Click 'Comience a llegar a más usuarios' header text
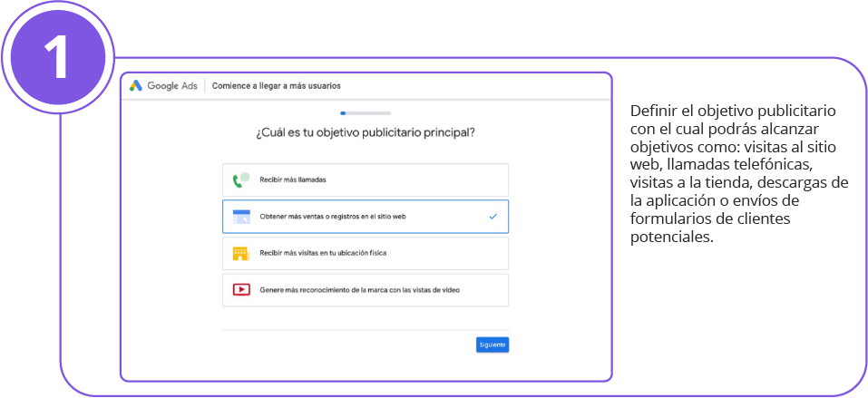Screen dimensions: 868x398 pyautogui.click(x=277, y=86)
